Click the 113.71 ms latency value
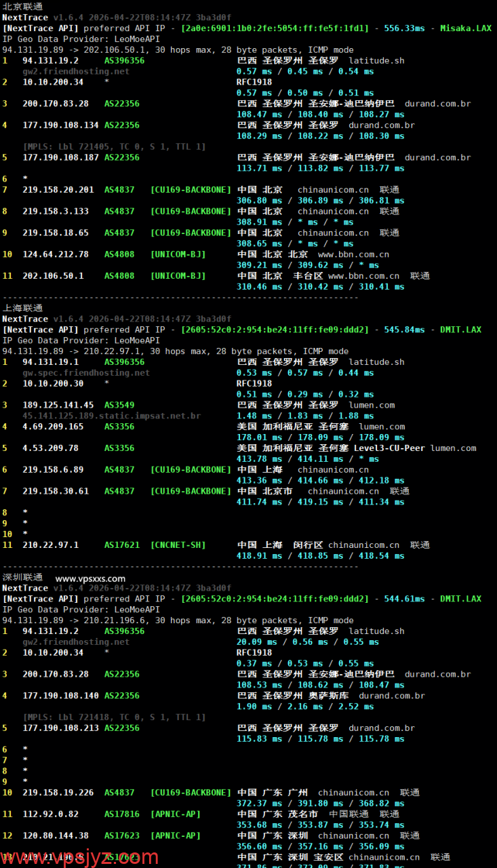This screenshot has width=497, height=868. pos(259,169)
